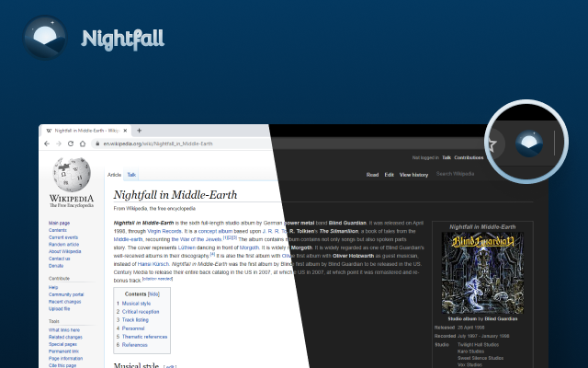Open the Help sidebar link
This screenshot has width=588, height=368.
point(53,287)
